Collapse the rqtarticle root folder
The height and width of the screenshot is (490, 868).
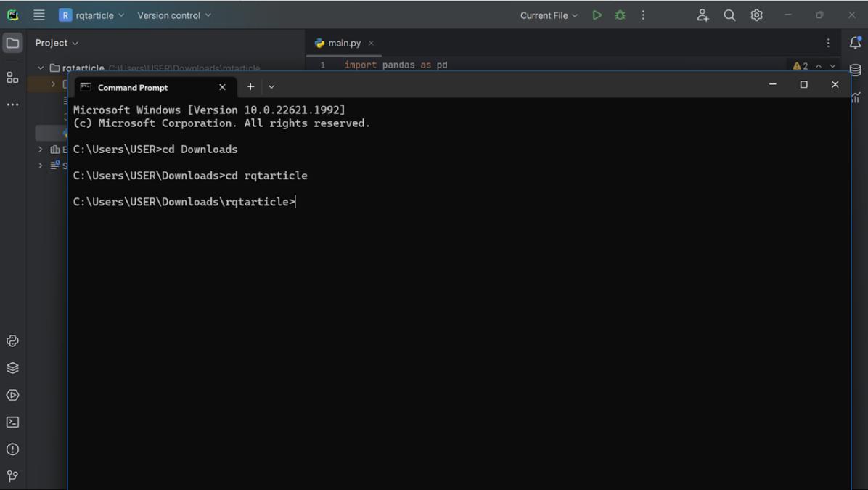coord(41,68)
